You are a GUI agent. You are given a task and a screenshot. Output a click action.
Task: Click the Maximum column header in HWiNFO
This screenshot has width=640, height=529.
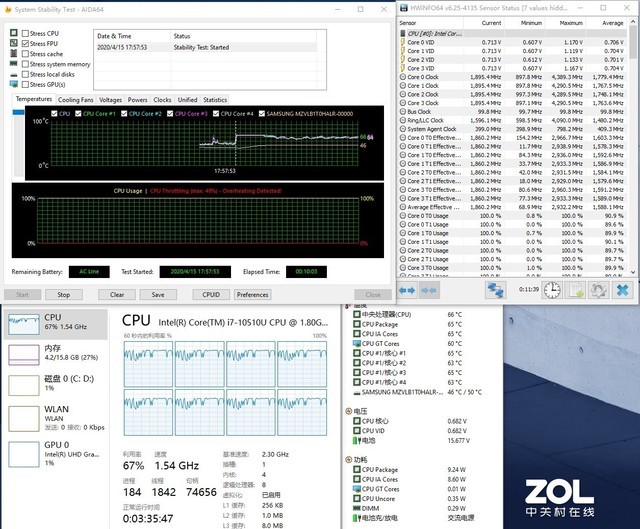click(x=565, y=23)
